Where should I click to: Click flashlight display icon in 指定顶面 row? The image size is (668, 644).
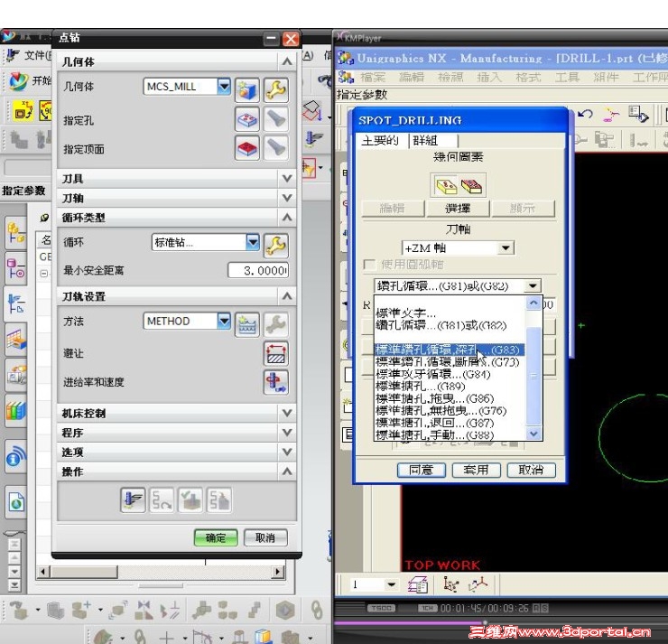276,148
